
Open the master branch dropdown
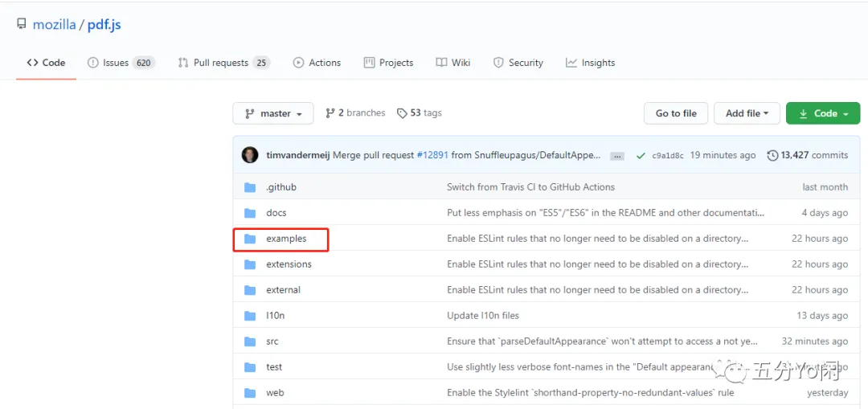(273, 113)
